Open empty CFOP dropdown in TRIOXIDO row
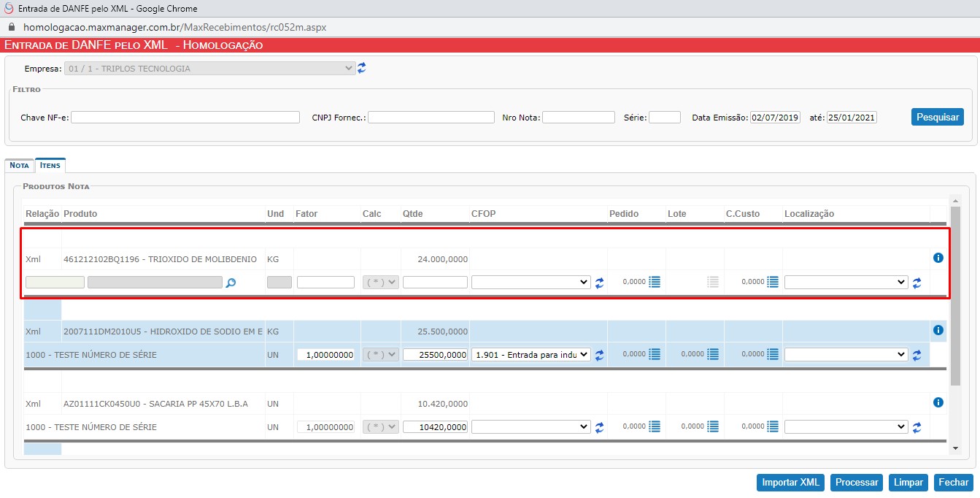The image size is (980, 498). coord(531,283)
